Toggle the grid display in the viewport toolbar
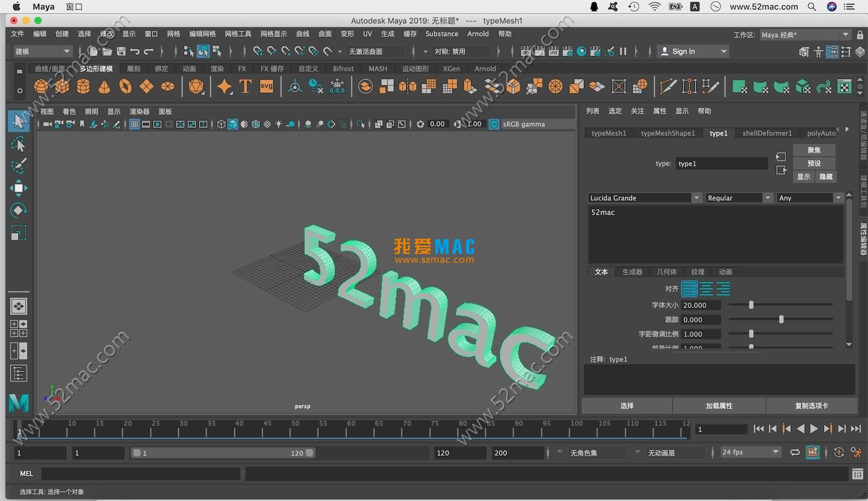The image size is (868, 501). point(134,124)
